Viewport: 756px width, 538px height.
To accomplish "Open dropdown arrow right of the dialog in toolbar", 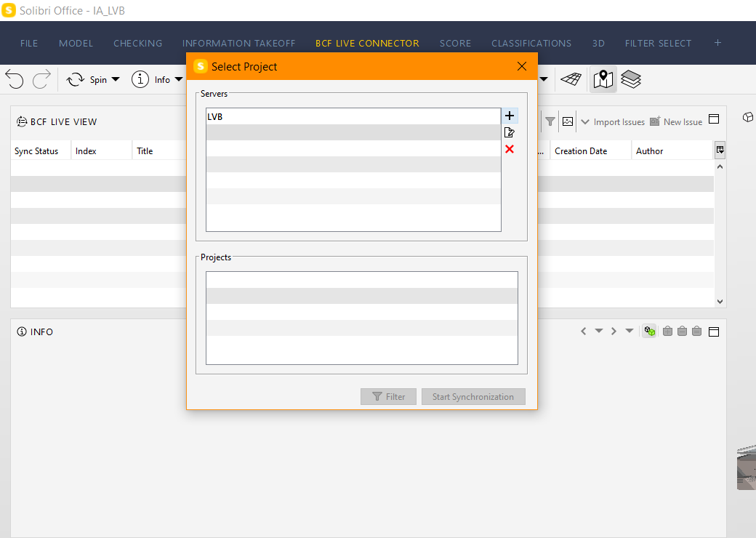I will (544, 79).
